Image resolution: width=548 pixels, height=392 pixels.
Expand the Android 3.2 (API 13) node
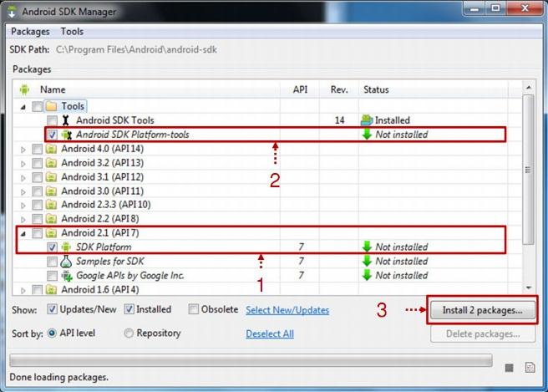[x=23, y=164]
